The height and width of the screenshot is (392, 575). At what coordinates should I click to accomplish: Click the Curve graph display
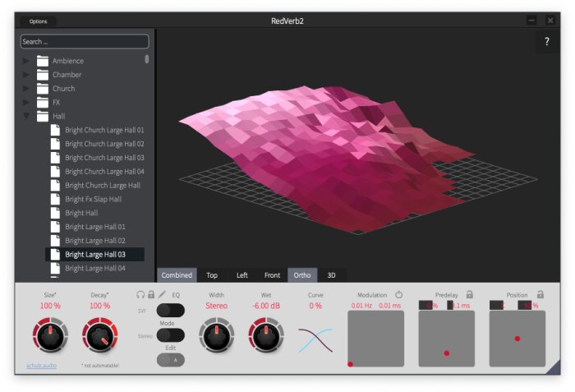[x=315, y=340]
